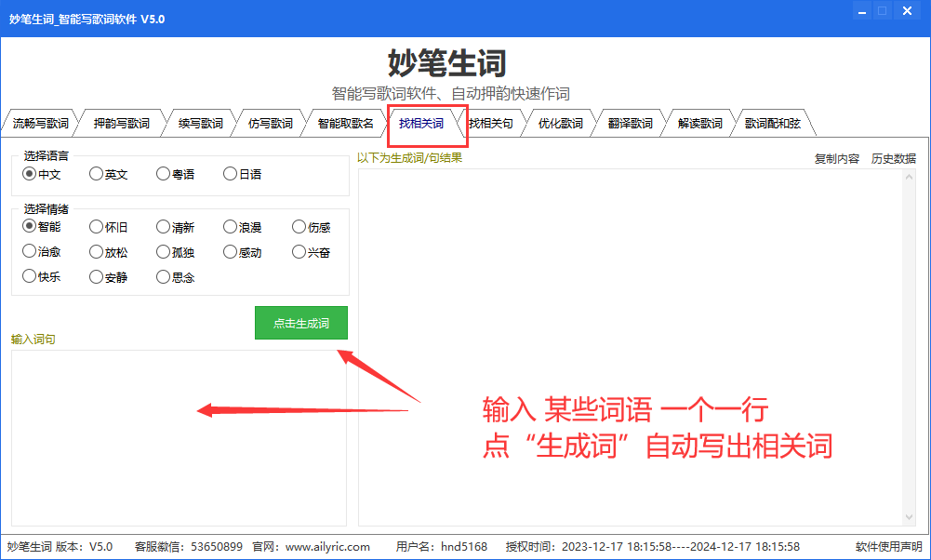Switch to the 押韵写歌词 tab
The height and width of the screenshot is (560, 931).
[x=121, y=124]
